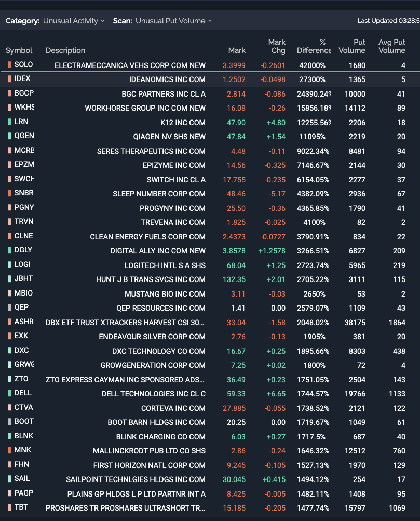This screenshot has height=521, width=420.
Task: Select the PGNY symbol
Action: point(24,207)
